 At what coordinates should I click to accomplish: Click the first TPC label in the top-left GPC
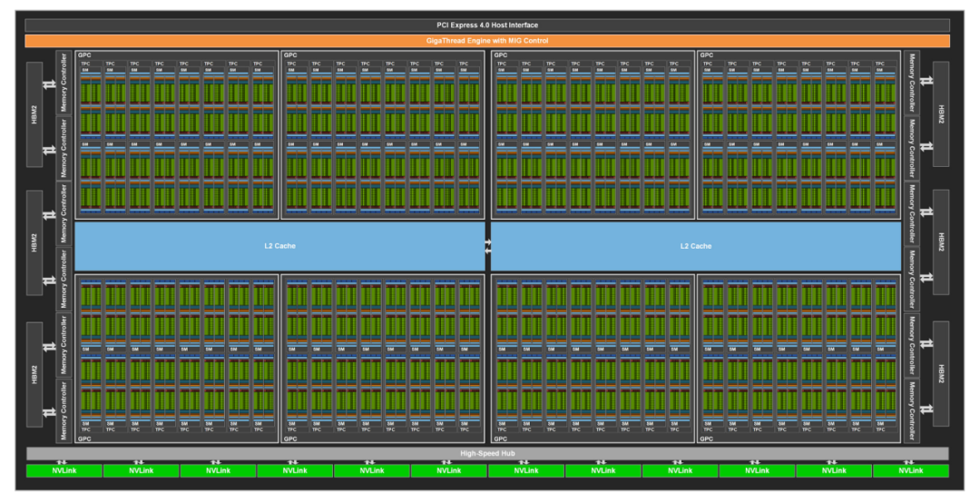point(85,64)
